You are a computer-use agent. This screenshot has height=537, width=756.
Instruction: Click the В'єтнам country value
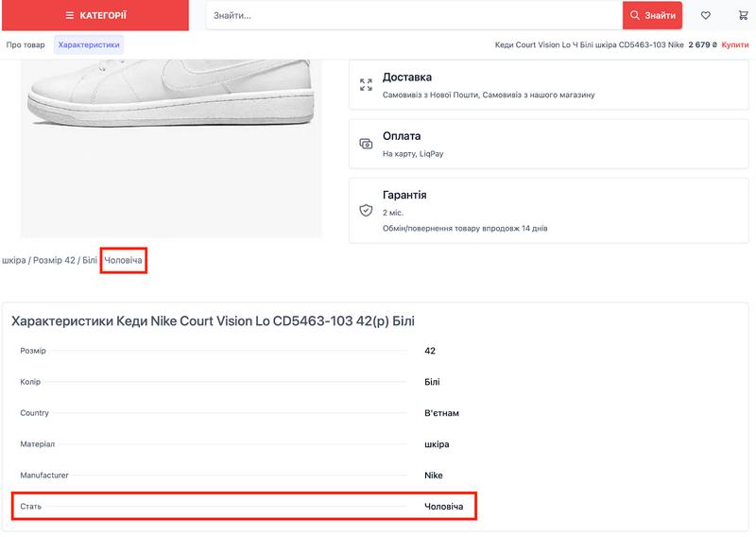[x=442, y=413]
